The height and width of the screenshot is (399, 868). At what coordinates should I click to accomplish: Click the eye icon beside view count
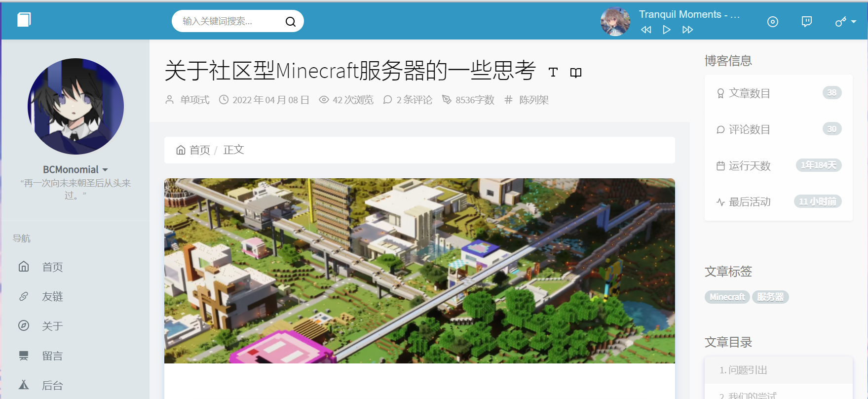pyautogui.click(x=324, y=100)
